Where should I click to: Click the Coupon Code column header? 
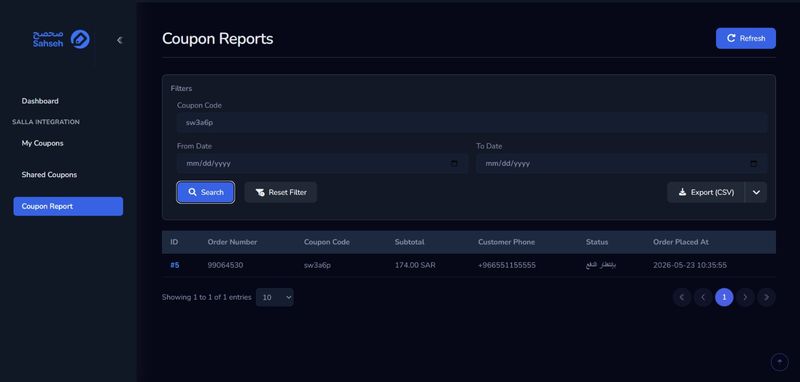click(x=327, y=242)
